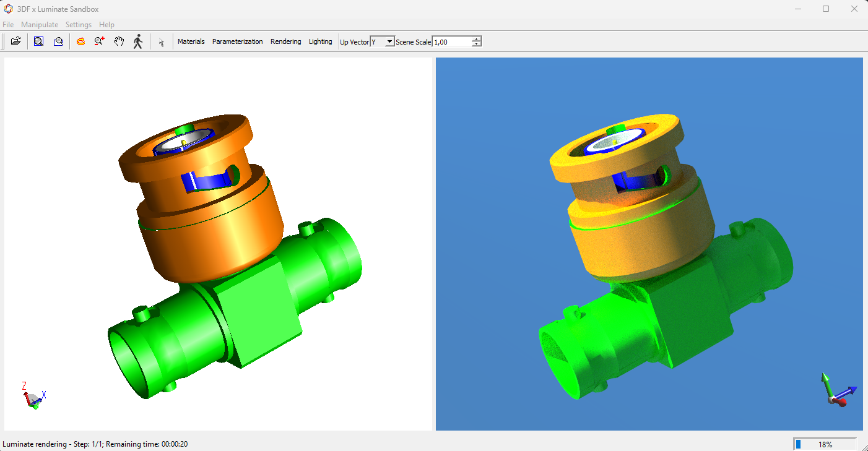This screenshot has height=451, width=868.
Task: Click the rendering progress bar
Action: click(825, 444)
